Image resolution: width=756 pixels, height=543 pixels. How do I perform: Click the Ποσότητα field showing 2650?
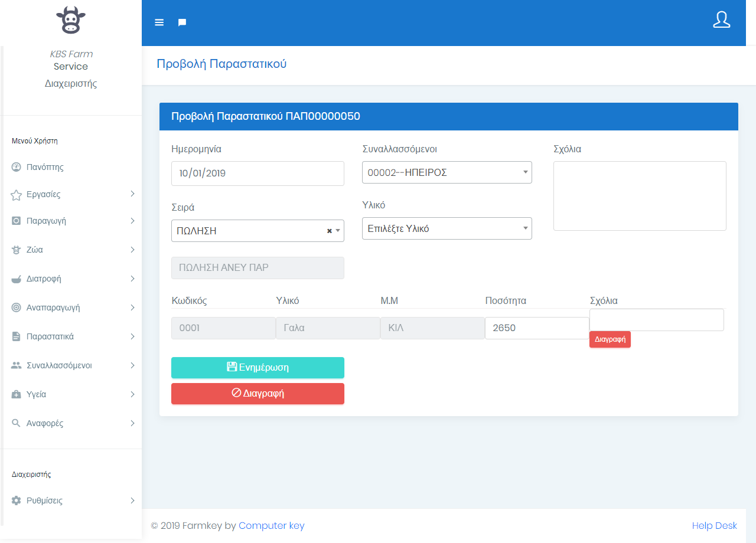(536, 328)
